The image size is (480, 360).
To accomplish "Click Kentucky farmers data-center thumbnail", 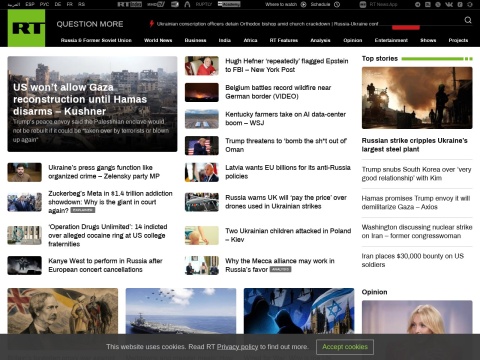I will [202, 119].
